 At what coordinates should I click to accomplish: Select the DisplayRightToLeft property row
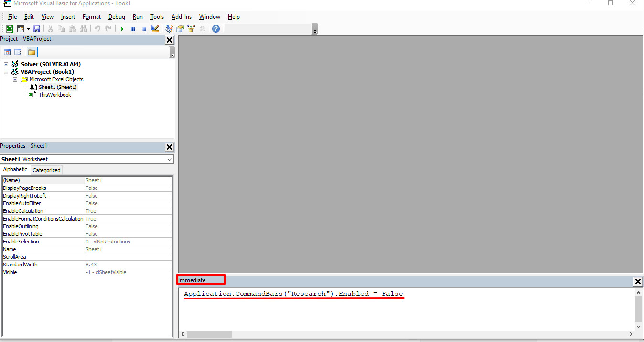tap(87, 196)
